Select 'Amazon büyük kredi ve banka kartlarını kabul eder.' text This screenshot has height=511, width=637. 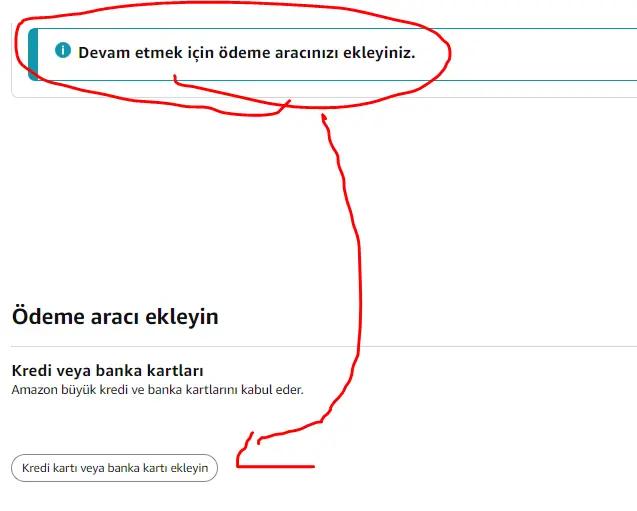[x=158, y=390]
